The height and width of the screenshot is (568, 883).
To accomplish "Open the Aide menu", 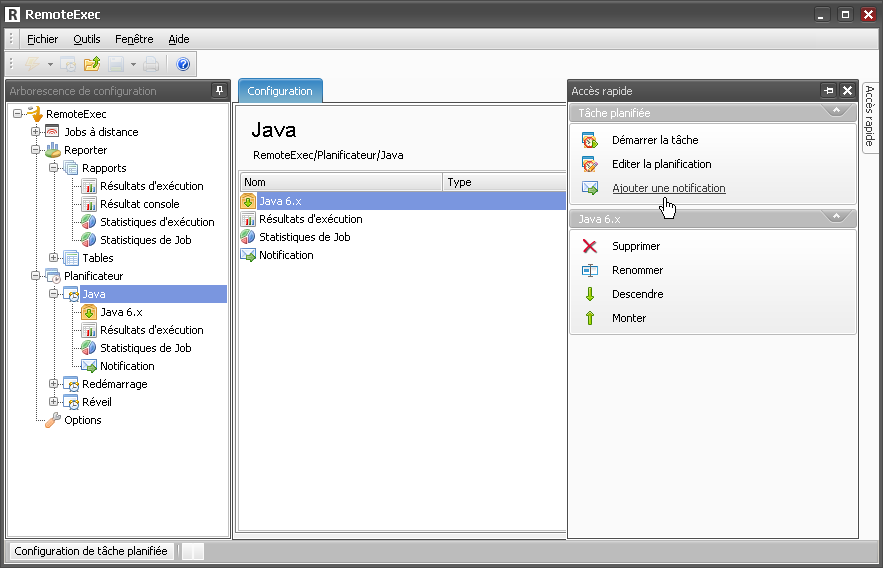I will coord(179,39).
